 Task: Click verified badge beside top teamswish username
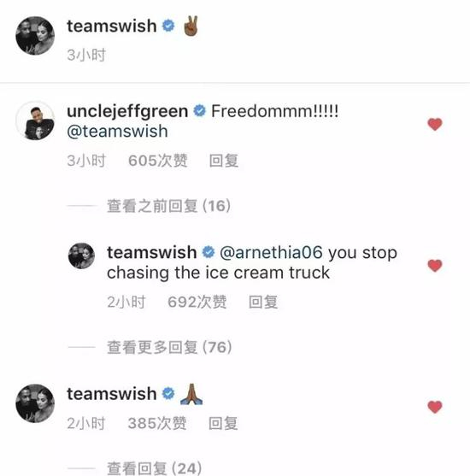coord(168,26)
